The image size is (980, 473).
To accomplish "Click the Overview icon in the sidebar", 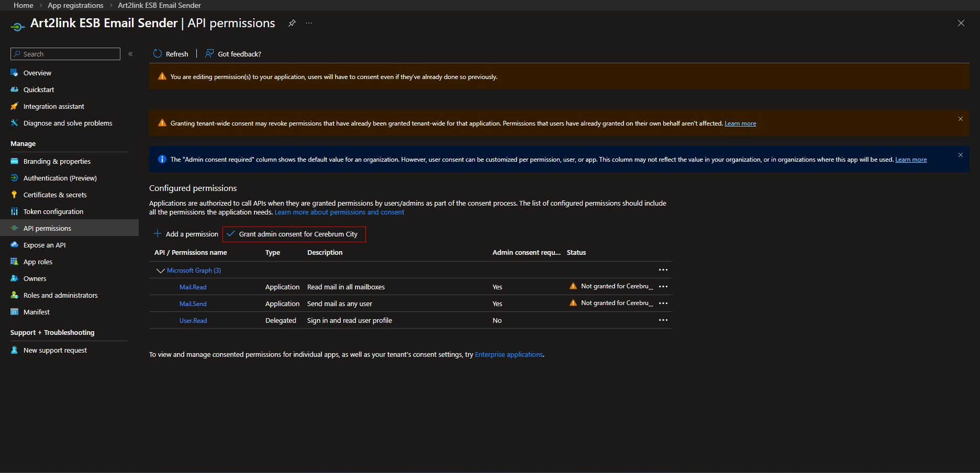I will pos(14,73).
